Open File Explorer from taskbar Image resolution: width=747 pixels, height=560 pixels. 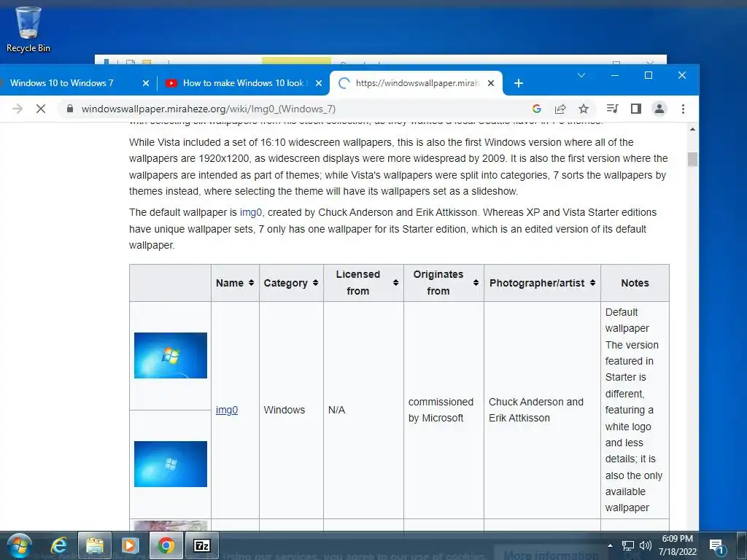[94, 545]
